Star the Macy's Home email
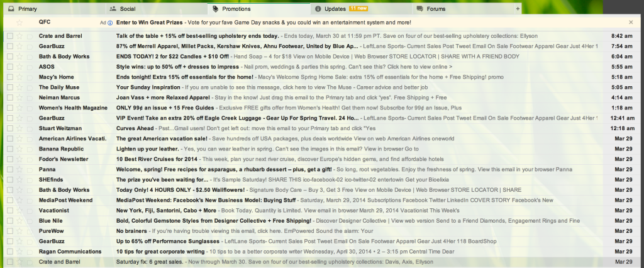Screen dimensions: 644x268 [x=19, y=77]
